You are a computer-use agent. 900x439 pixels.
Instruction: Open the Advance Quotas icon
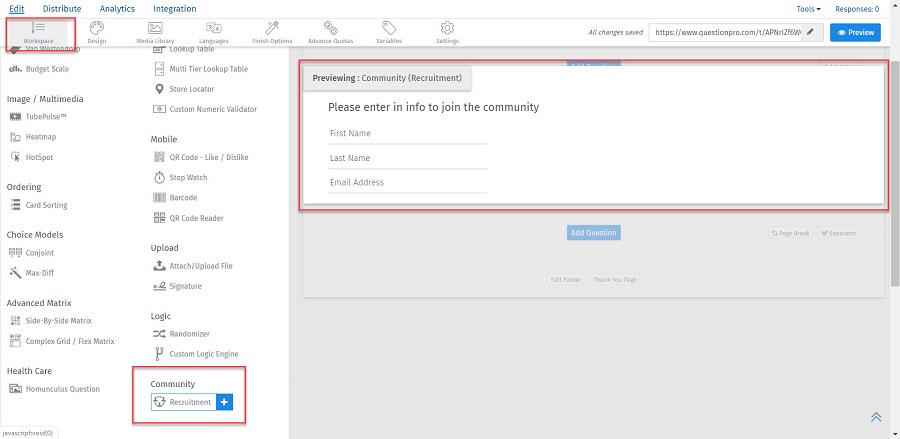click(x=330, y=28)
